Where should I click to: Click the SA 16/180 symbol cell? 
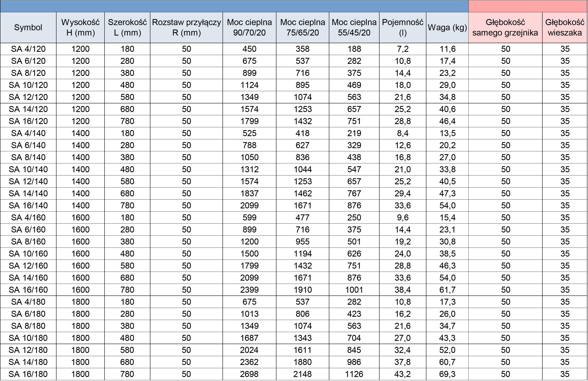coord(28,374)
